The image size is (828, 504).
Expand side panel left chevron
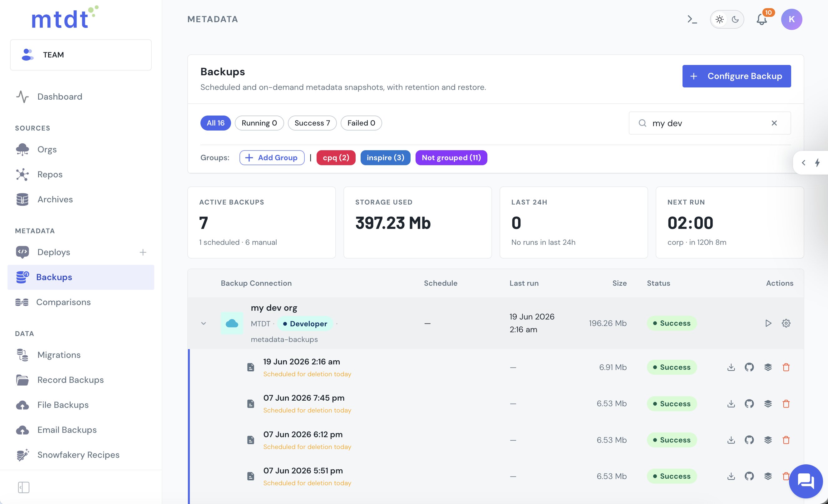point(803,163)
